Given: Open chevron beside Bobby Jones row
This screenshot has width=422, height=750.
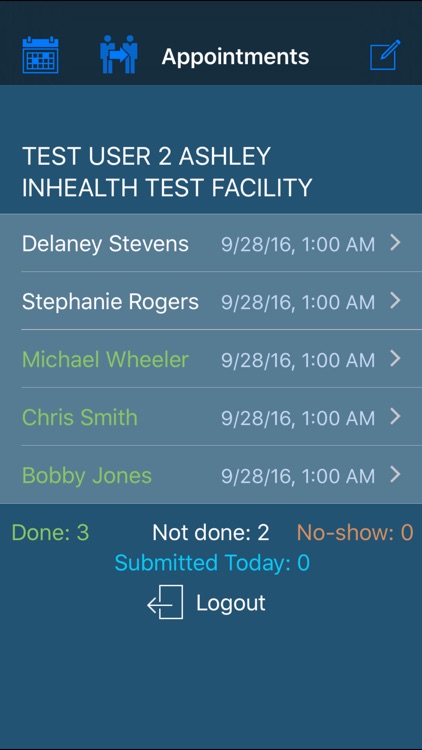Looking at the screenshot, I should (x=395, y=474).
